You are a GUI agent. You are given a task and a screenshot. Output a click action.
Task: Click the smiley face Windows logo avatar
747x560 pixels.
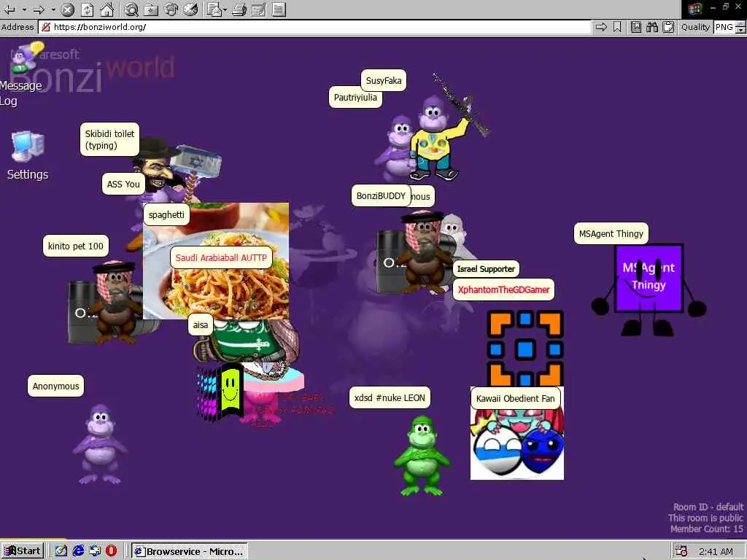pyautogui.click(x=222, y=392)
